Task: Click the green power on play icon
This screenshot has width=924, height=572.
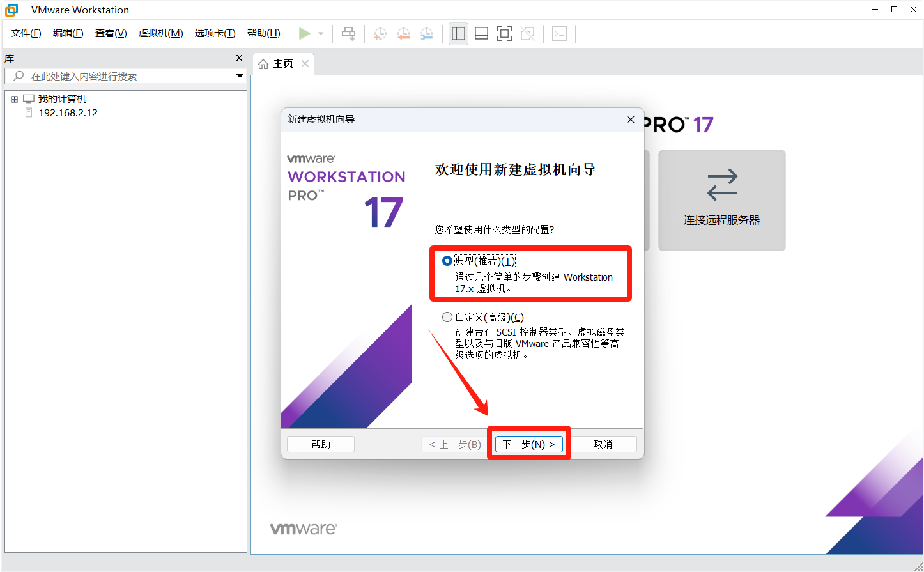Action: 305,33
